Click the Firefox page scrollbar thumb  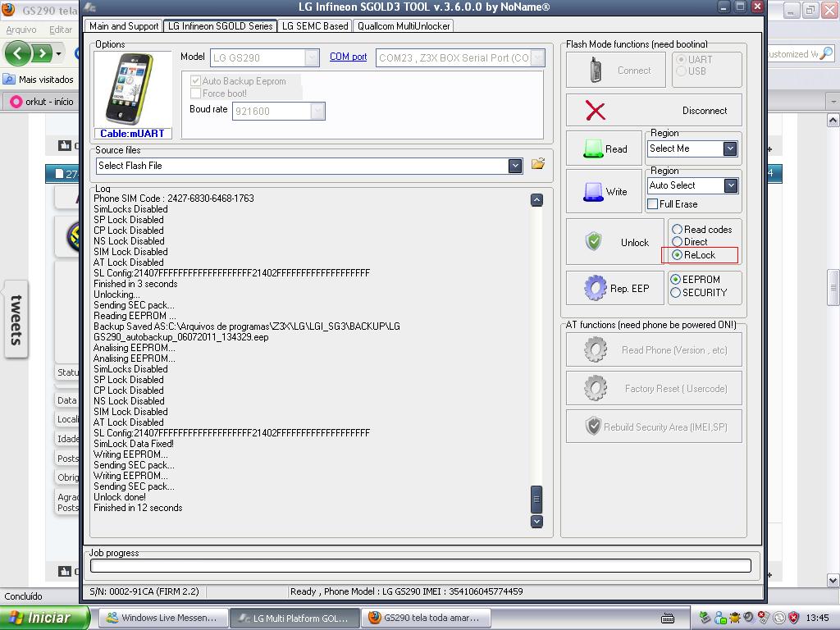[833, 288]
